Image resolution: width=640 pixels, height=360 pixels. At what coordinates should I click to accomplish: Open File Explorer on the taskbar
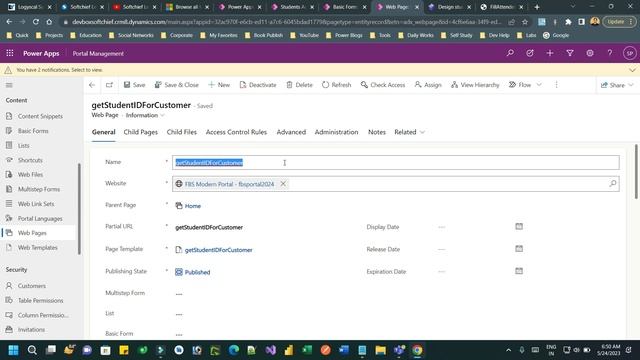point(380,350)
